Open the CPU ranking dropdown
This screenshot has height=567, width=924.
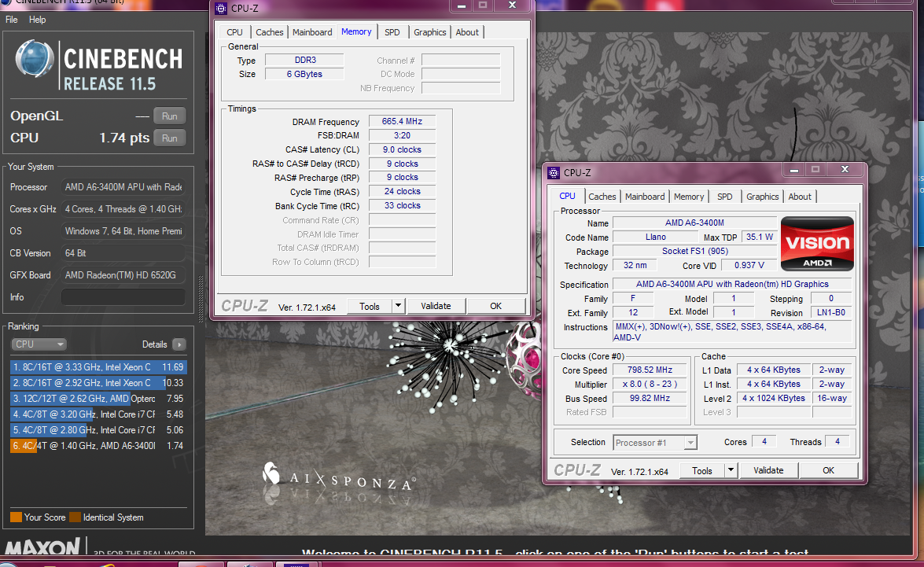39,344
